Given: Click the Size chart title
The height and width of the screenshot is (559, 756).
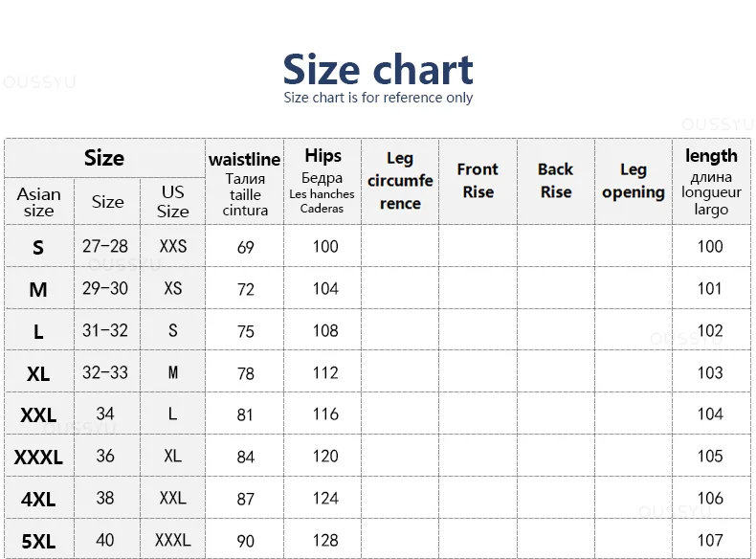Looking at the screenshot, I should tap(378, 70).
